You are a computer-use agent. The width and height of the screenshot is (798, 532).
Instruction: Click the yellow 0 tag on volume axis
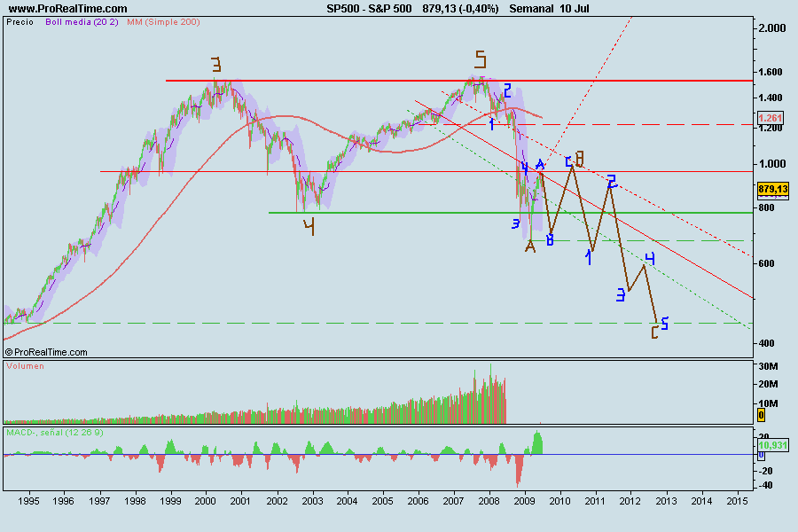coord(762,415)
